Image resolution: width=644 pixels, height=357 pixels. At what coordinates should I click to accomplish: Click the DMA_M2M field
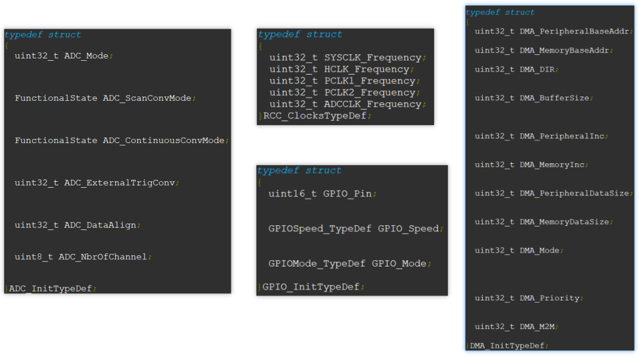[x=520, y=327]
